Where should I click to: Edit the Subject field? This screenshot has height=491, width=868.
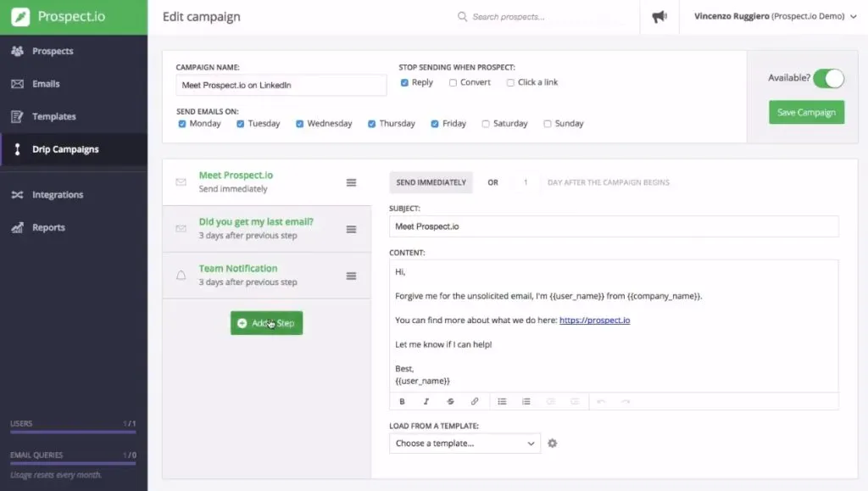(x=614, y=226)
